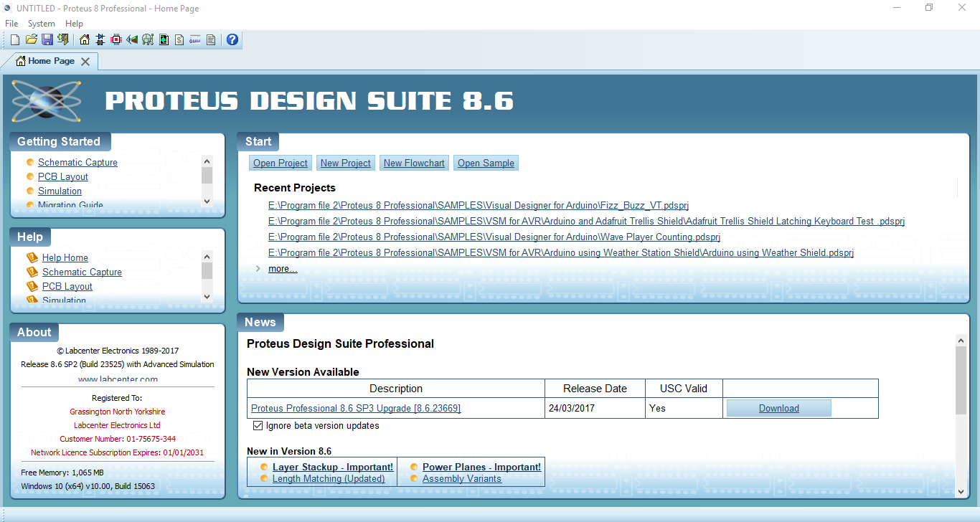Viewport: 980px width, 522px height.
Task: Open the Adafruit Trellis Shield Latching Keyboard Test project
Action: pyautogui.click(x=586, y=221)
